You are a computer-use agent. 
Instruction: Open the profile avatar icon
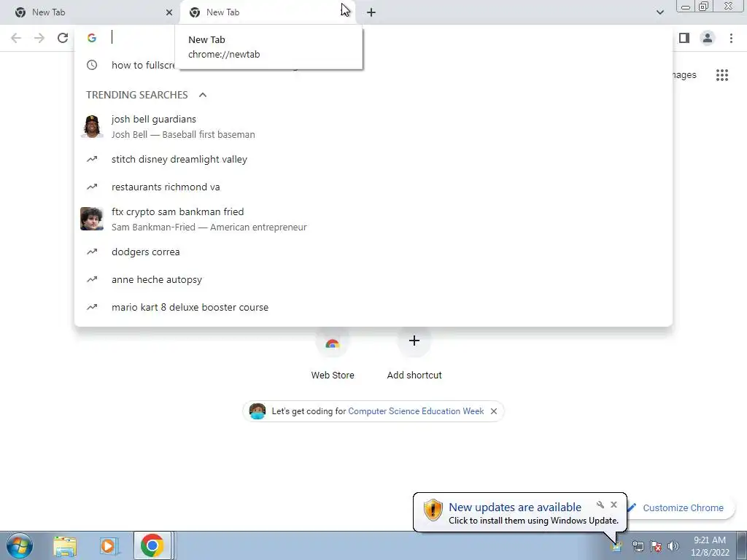(708, 38)
